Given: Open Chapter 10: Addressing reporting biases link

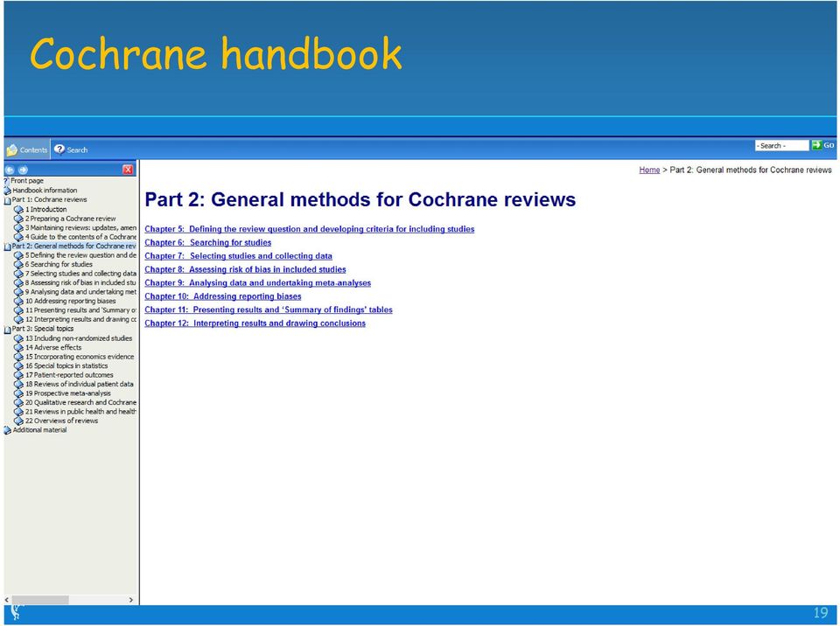Looking at the screenshot, I should coord(223,296).
